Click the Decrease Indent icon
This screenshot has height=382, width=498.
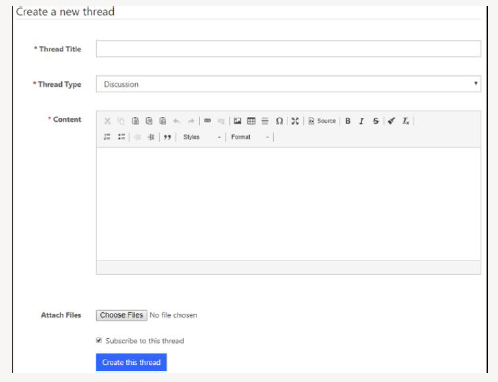click(137, 137)
